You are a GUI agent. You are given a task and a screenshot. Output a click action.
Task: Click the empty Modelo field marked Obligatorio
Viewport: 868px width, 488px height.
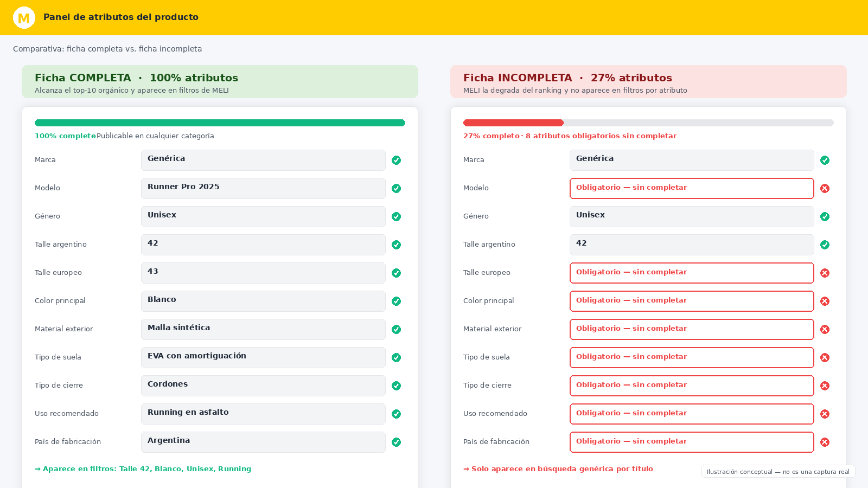pos(692,188)
